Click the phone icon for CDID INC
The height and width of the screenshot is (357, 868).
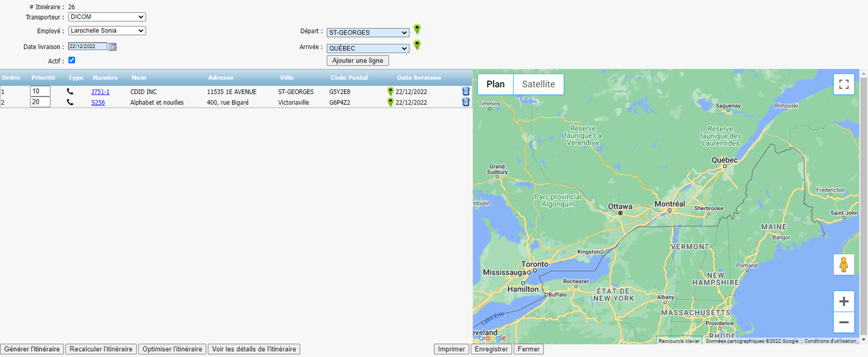[71, 91]
